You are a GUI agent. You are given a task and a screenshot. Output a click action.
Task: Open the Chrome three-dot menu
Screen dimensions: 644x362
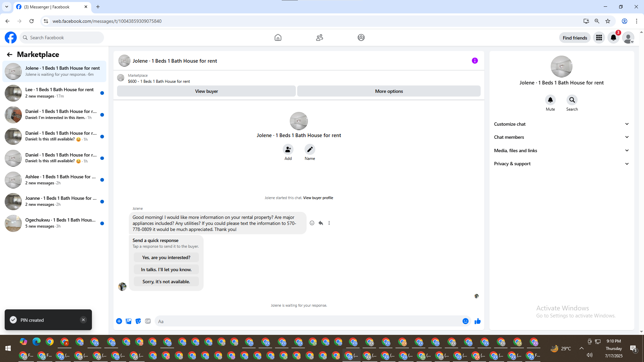[x=637, y=21]
